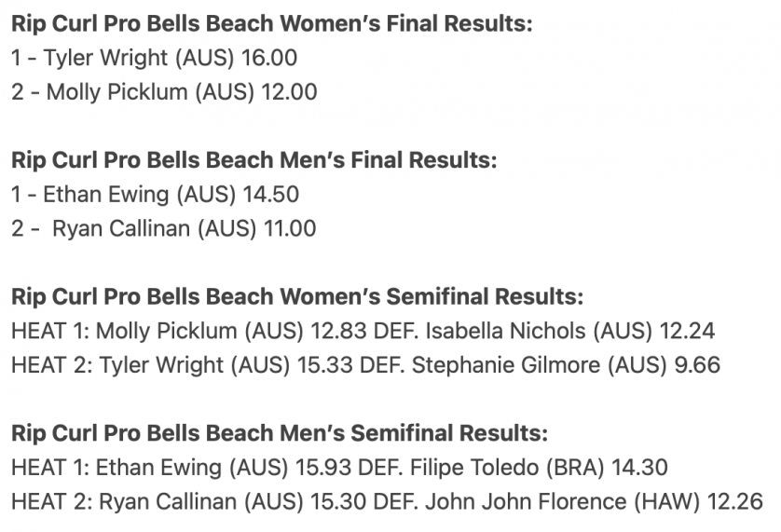781x532 pixels.
Task: Click the Men's Semifinal Results heading
Action: point(280,433)
